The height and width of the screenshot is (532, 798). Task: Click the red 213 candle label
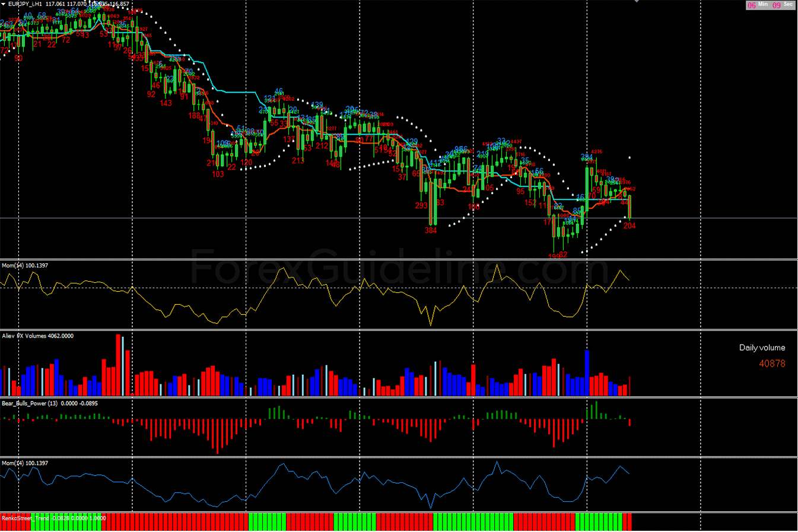(298, 161)
